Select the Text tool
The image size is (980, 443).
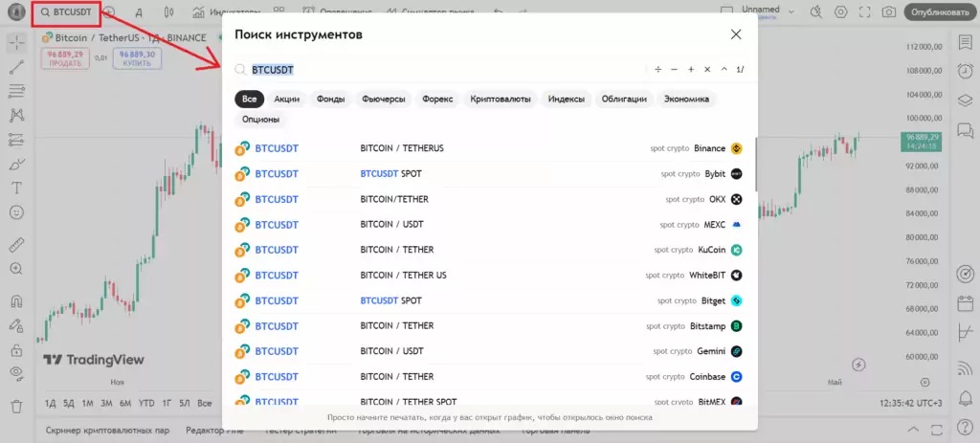click(x=17, y=188)
